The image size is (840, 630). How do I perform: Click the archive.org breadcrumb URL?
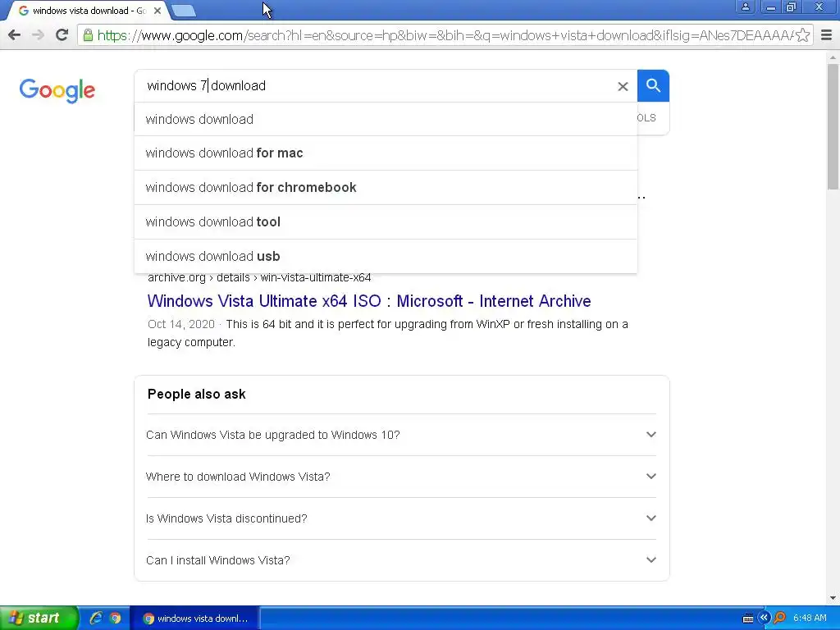(x=259, y=277)
